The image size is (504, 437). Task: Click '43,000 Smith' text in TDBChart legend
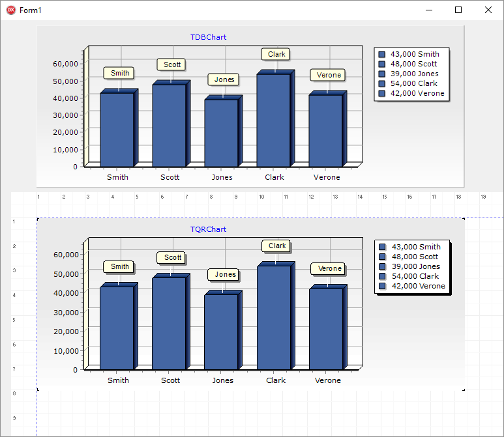click(415, 54)
